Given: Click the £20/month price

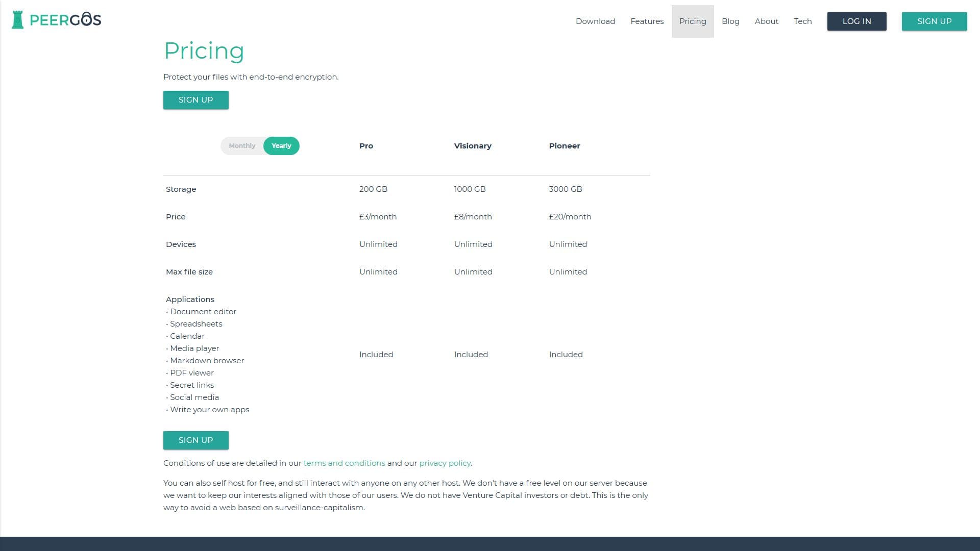Looking at the screenshot, I should click(x=570, y=217).
